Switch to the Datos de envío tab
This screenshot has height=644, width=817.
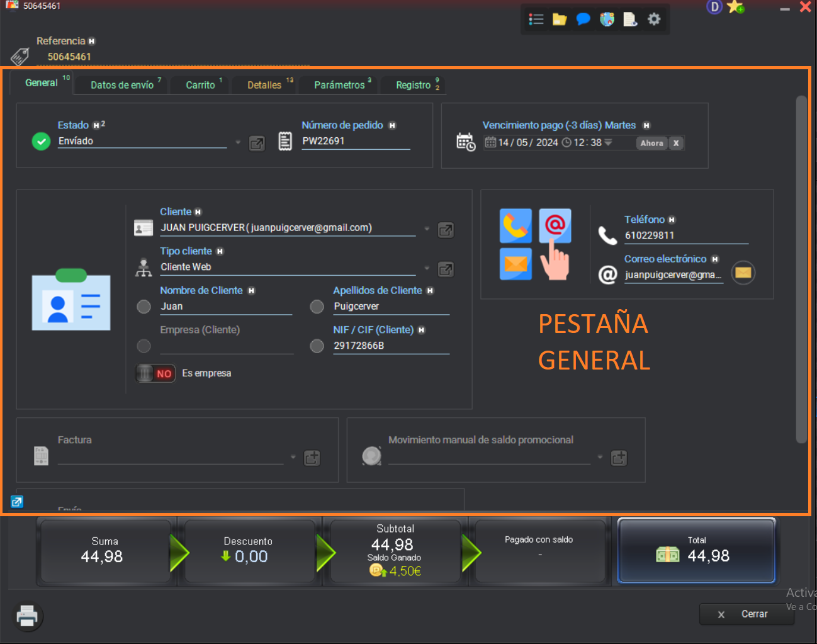(122, 85)
